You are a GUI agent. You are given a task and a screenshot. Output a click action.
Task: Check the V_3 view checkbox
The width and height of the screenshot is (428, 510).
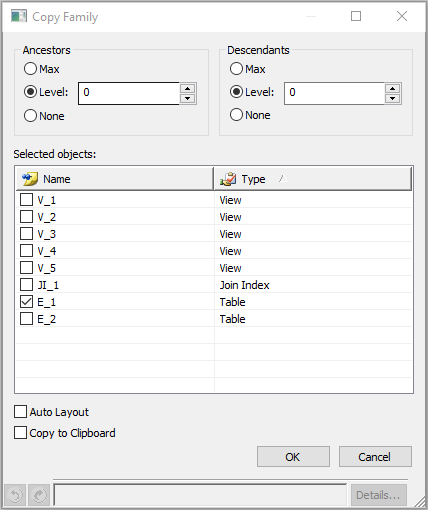click(x=27, y=234)
